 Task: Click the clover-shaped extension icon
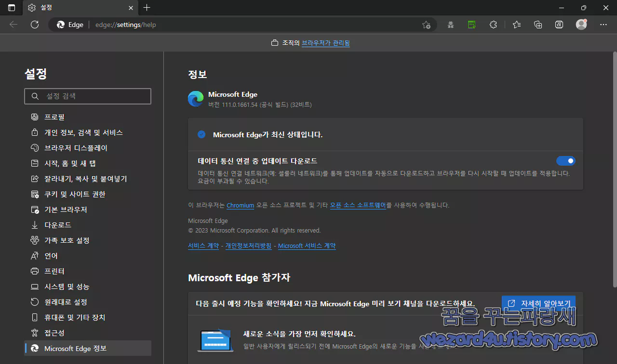pos(451,25)
